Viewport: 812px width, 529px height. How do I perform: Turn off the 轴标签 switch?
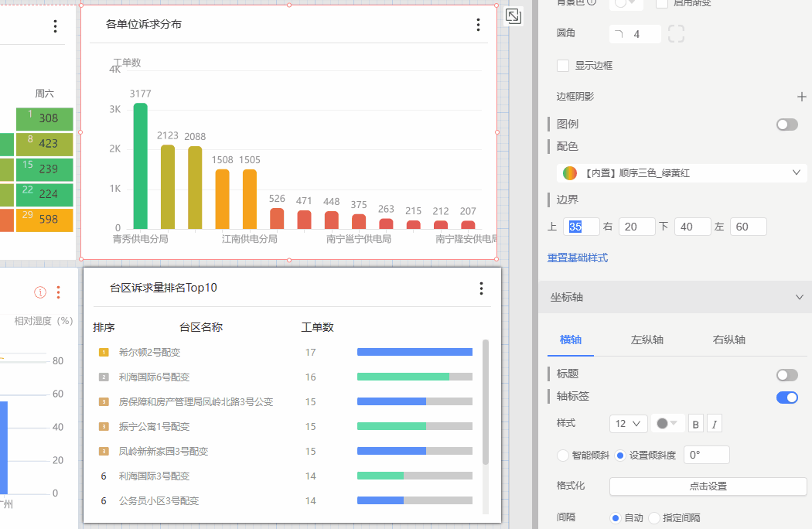click(x=786, y=397)
